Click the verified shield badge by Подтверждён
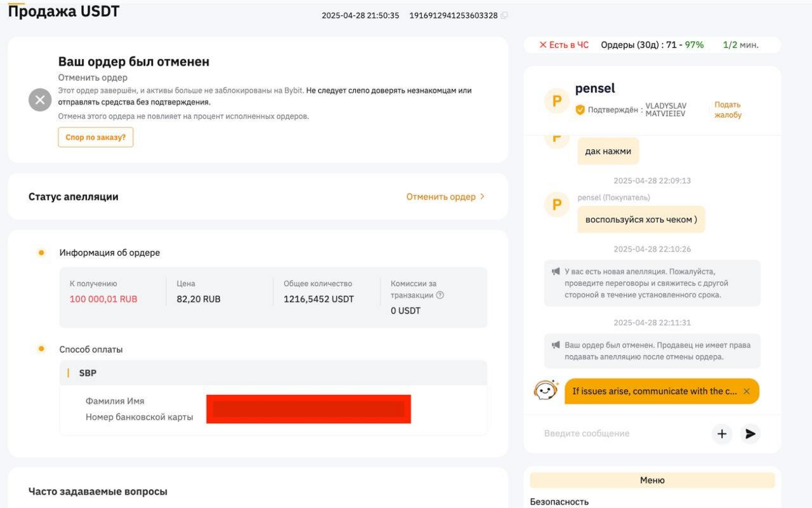 pyautogui.click(x=580, y=110)
